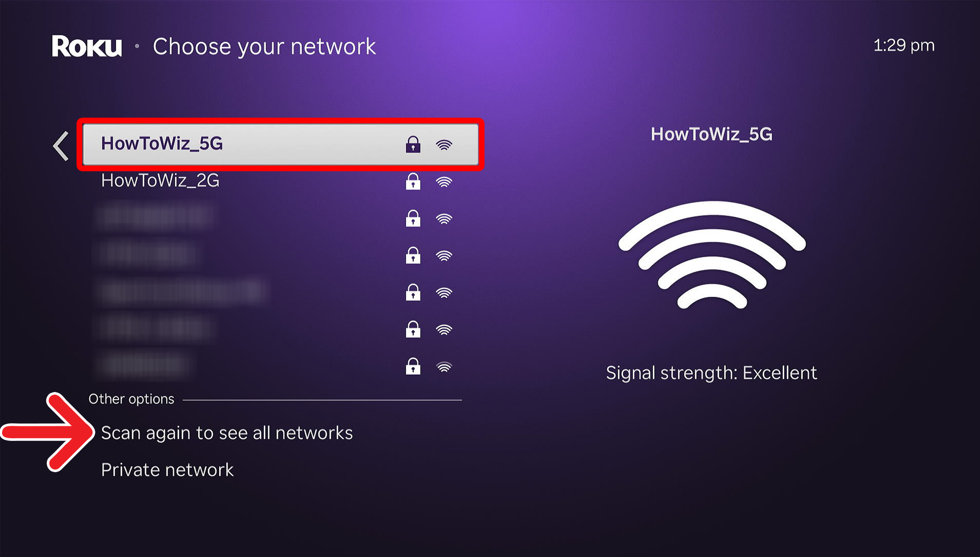Click the lock icon beside HowToWiz_5G
This screenshot has height=557, width=980.
413,144
